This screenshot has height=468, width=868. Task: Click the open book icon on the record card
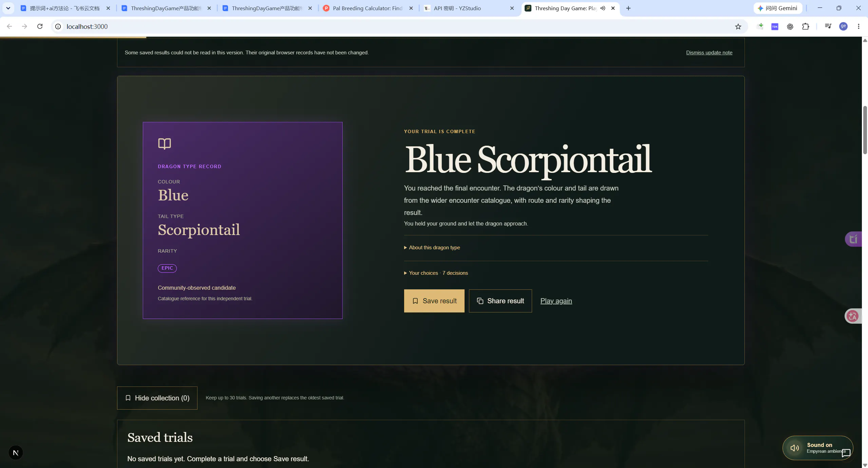165,144
